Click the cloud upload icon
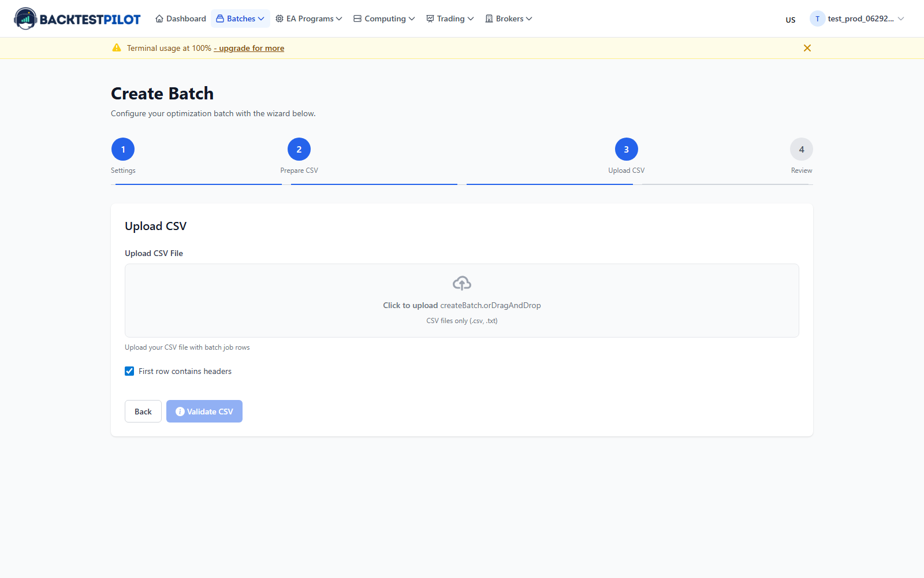 462,283
